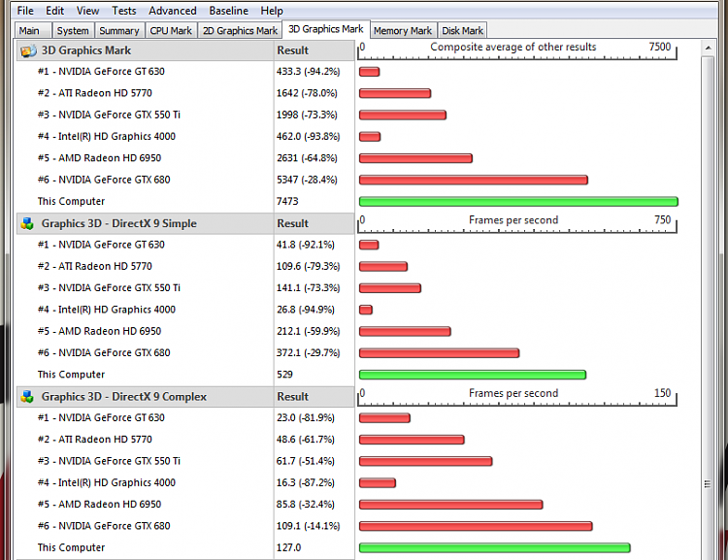Click the green bar for 529 frames per second
The height and width of the screenshot is (560, 728).
coord(473,375)
